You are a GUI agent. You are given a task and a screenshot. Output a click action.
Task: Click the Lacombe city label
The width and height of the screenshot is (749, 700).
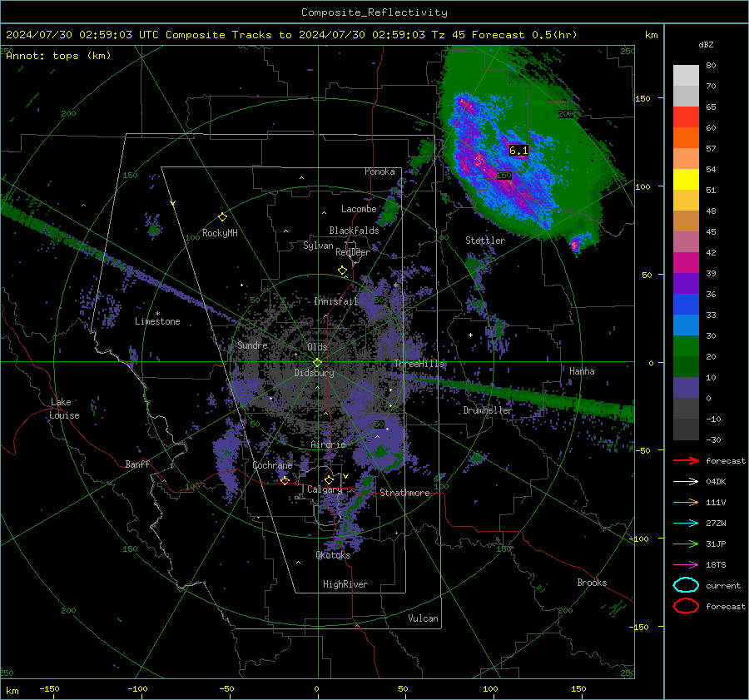tap(359, 209)
